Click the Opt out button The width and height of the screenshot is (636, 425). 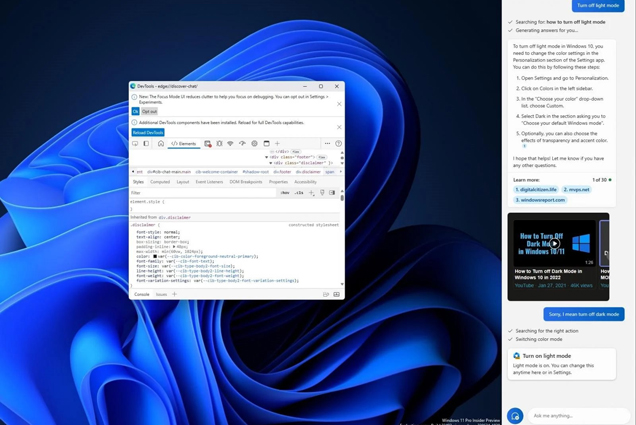tap(149, 111)
